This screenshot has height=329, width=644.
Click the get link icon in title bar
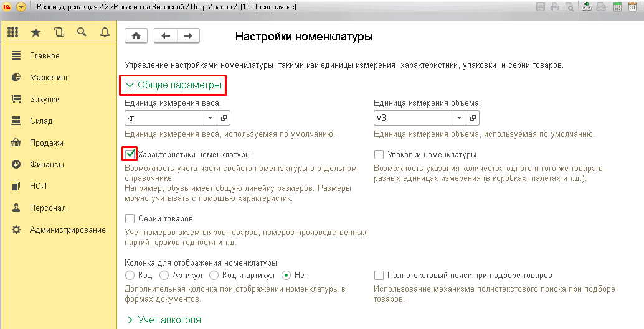[586, 7]
